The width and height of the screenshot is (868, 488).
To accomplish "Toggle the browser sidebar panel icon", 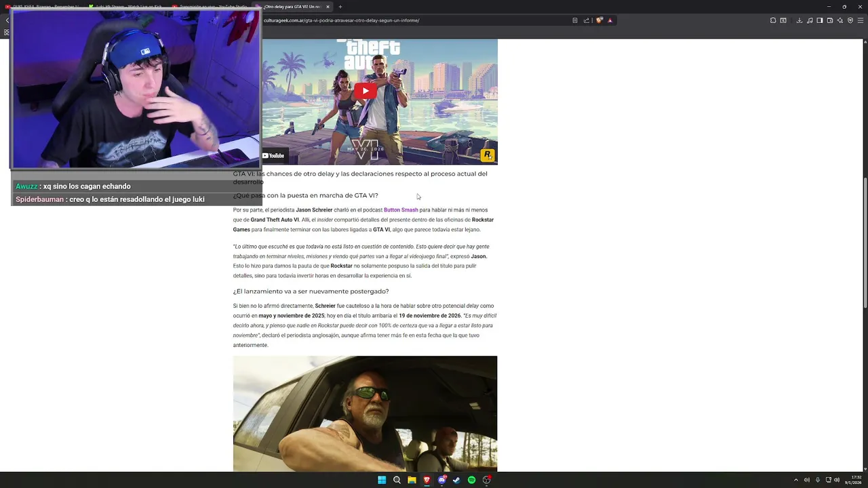I will click(820, 20).
